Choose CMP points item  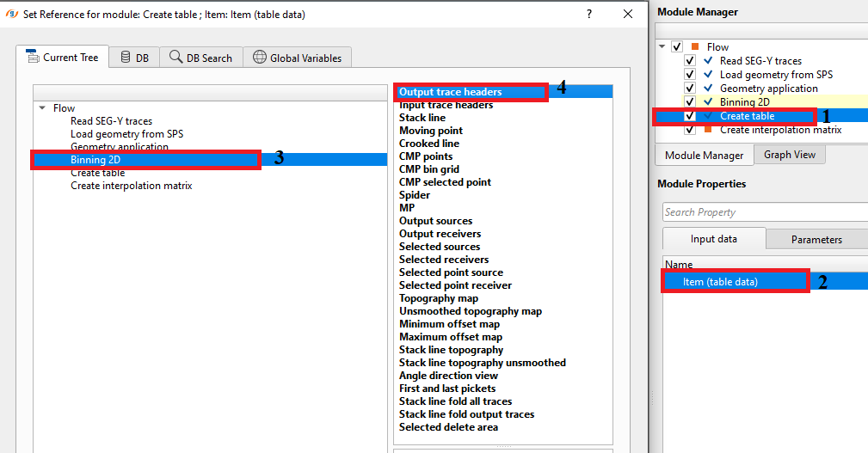(426, 156)
